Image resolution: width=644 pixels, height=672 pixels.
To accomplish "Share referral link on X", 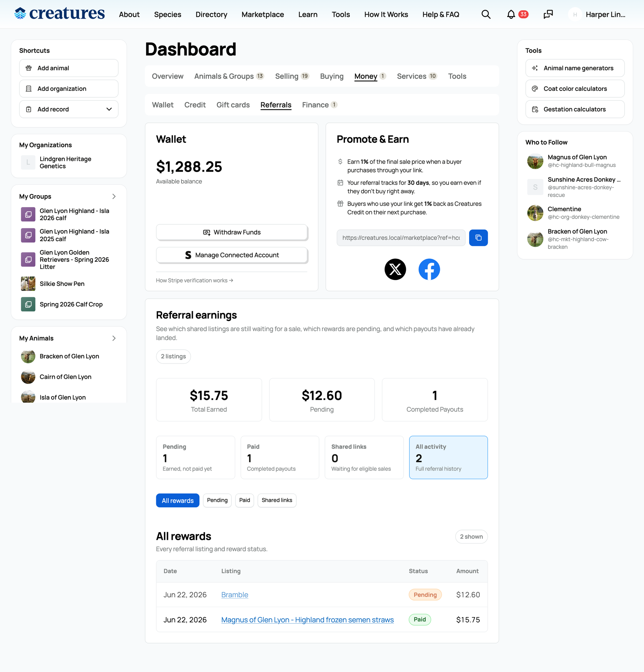I will pyautogui.click(x=395, y=269).
